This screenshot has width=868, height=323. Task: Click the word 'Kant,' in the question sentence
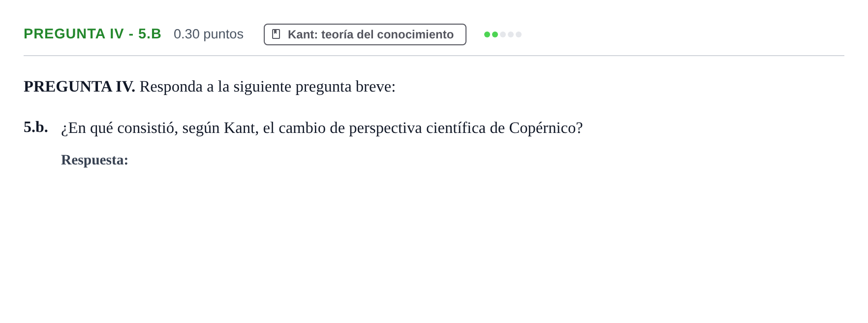point(241,128)
